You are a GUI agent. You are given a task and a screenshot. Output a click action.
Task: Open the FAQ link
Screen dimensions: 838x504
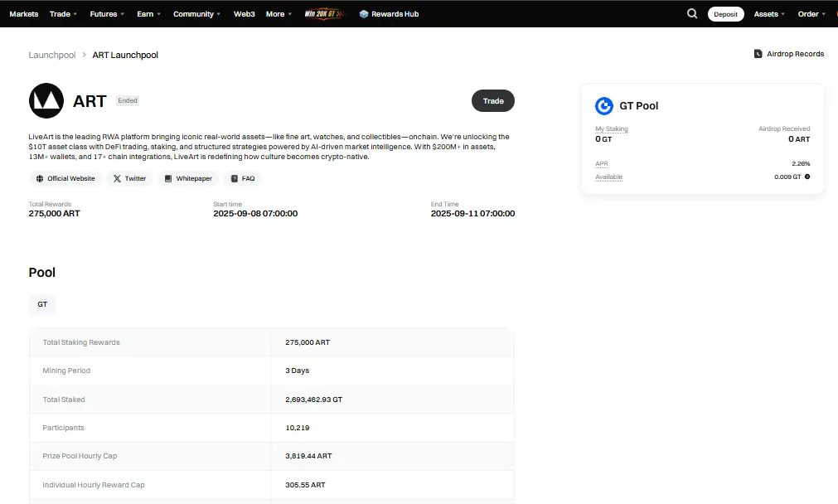[243, 178]
